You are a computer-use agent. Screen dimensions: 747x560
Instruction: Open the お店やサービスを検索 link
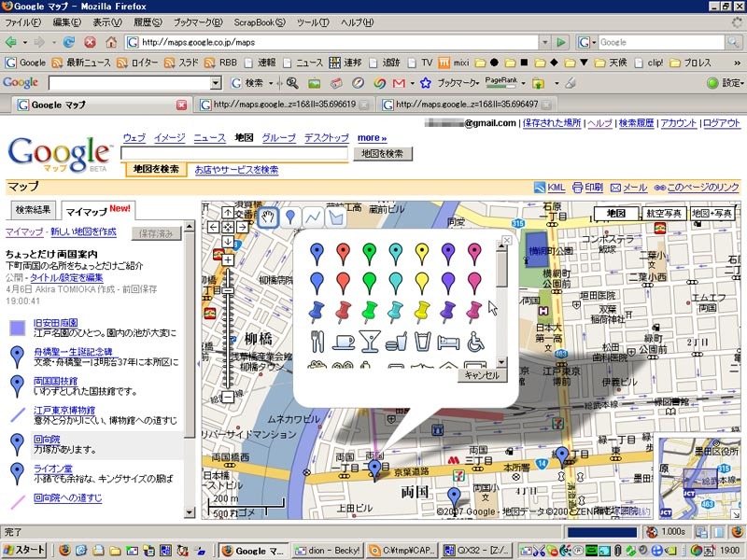click(x=237, y=170)
